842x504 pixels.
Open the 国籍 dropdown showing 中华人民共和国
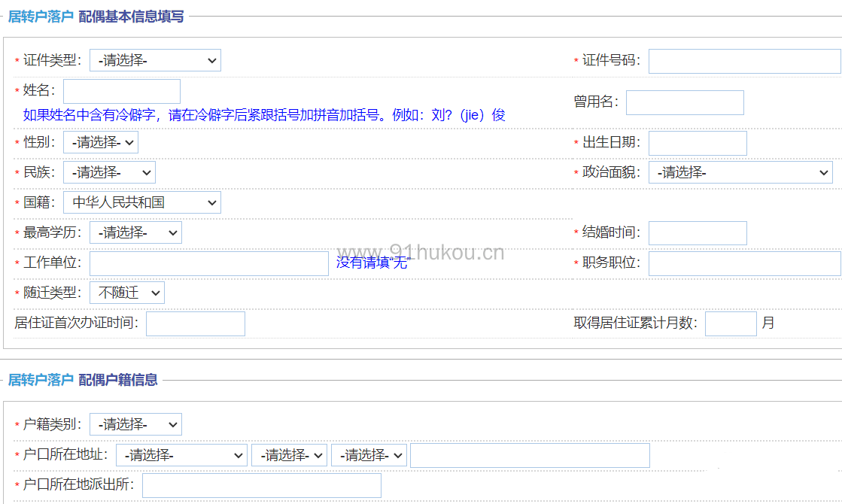tap(142, 202)
